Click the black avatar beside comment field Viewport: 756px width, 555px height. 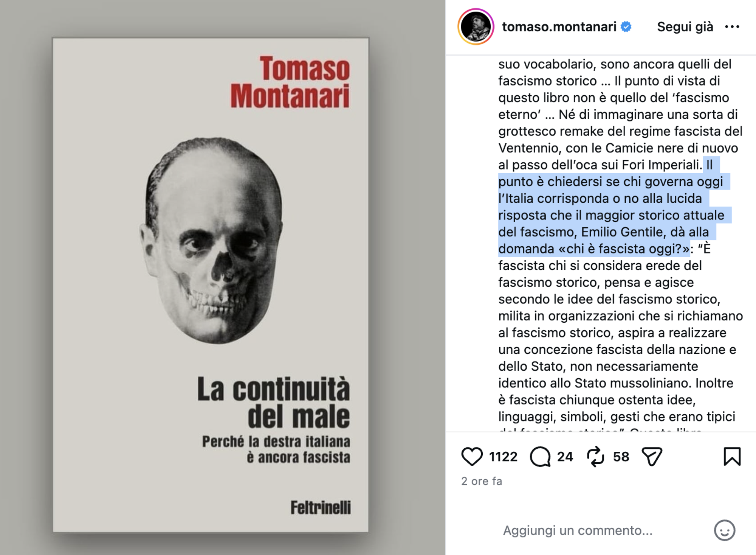click(477, 531)
